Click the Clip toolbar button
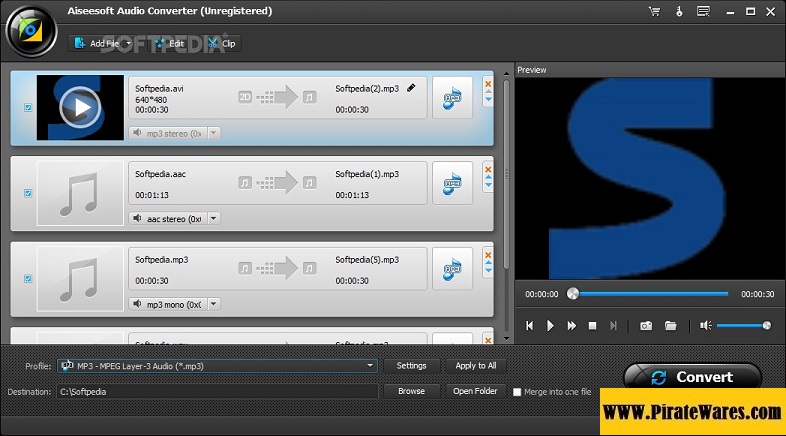 (222, 44)
